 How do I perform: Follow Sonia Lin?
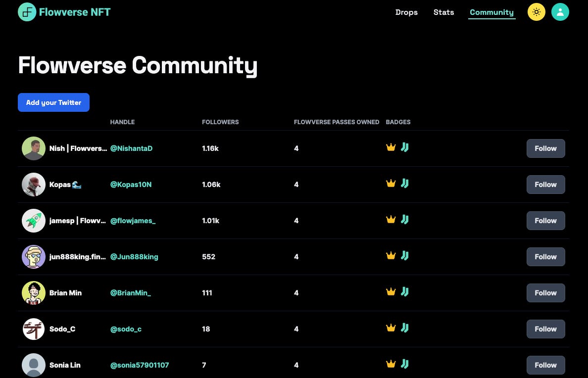(545, 365)
